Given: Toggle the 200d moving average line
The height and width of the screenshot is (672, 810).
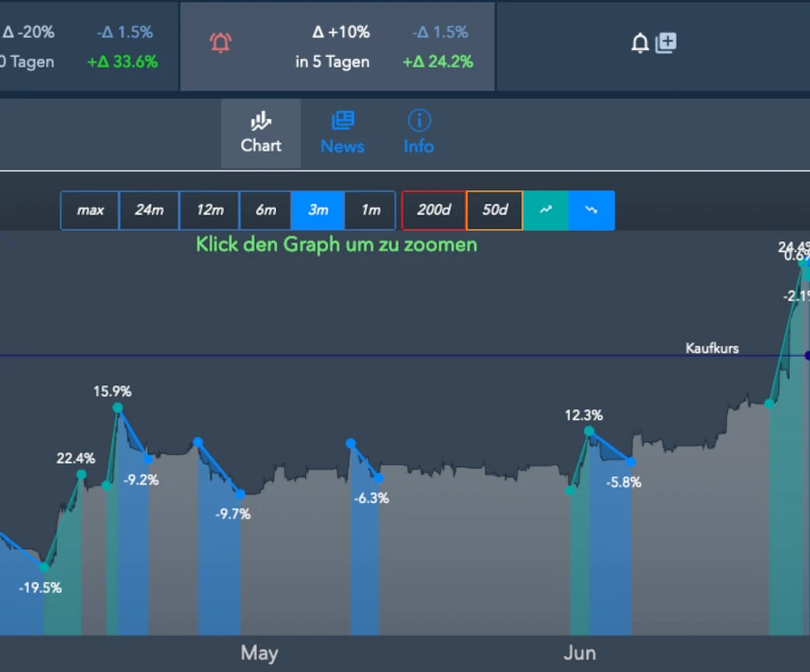Looking at the screenshot, I should coord(433,210).
